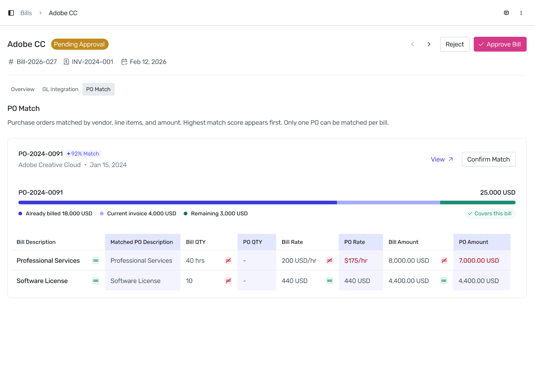Click equal icon next to Bill Rate 440 USD
This screenshot has height=392, width=534.
pyautogui.click(x=330, y=281)
